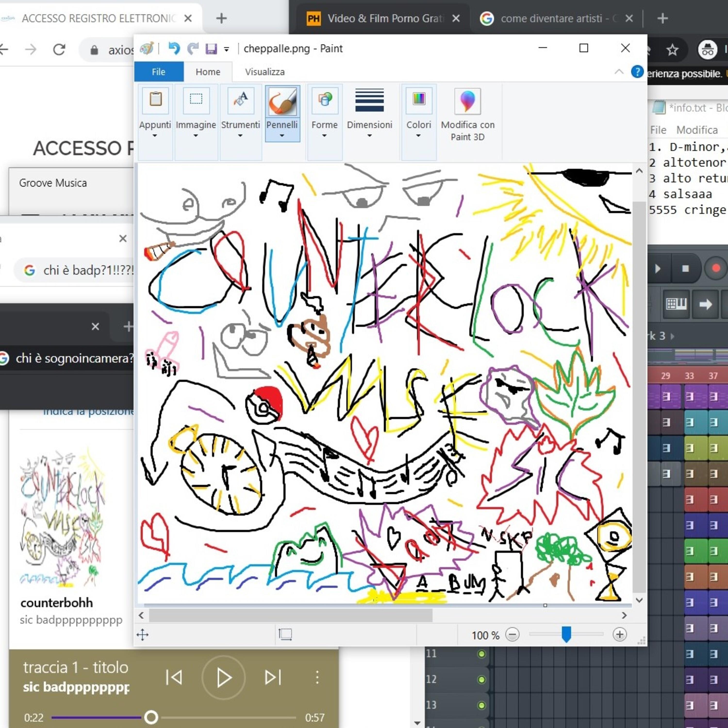Open the File menu in Paint
728x728 pixels.
pyautogui.click(x=159, y=72)
